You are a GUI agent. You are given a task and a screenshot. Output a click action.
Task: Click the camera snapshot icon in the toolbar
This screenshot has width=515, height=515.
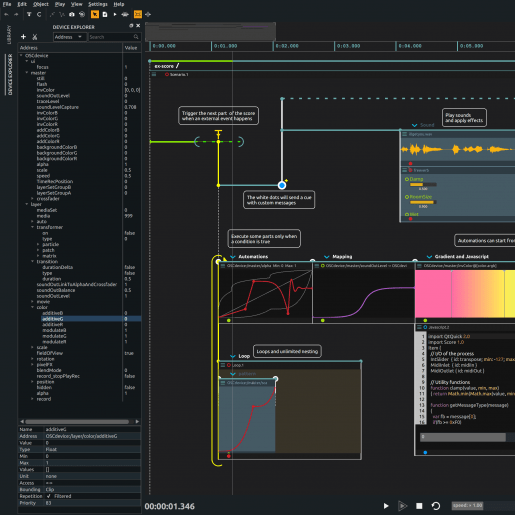coord(72,14)
